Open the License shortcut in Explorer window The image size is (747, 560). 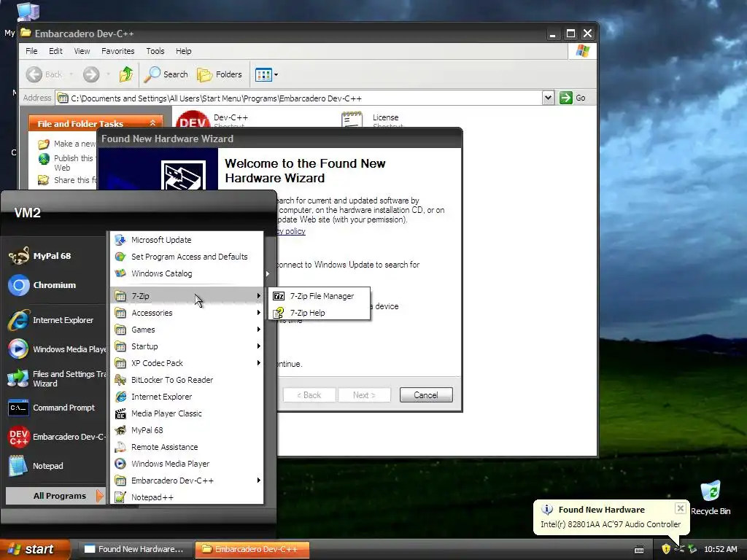coord(371,119)
